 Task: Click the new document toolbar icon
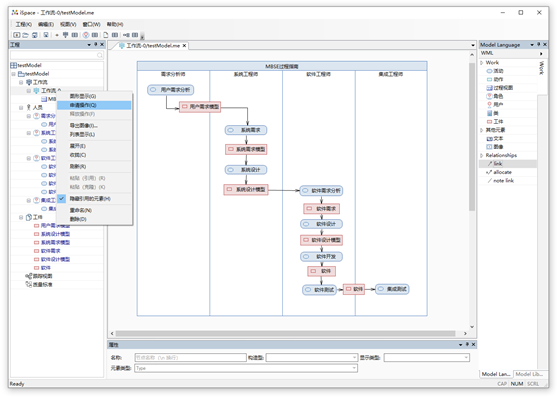[x=106, y=35]
